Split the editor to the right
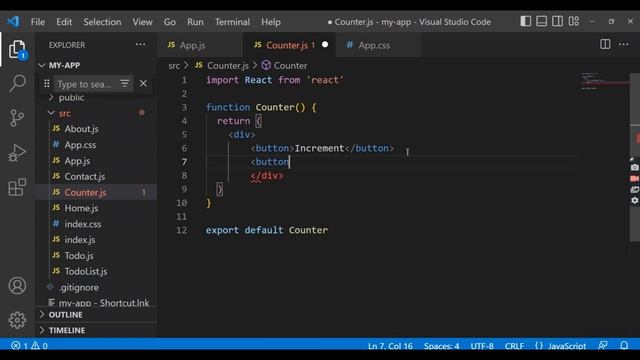 coord(605,44)
